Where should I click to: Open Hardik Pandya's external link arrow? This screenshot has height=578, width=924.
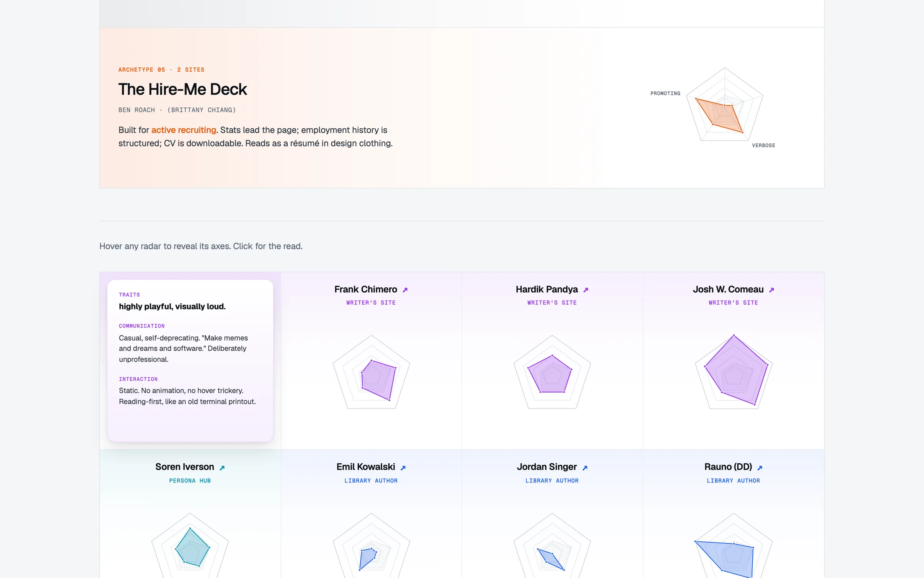point(586,290)
